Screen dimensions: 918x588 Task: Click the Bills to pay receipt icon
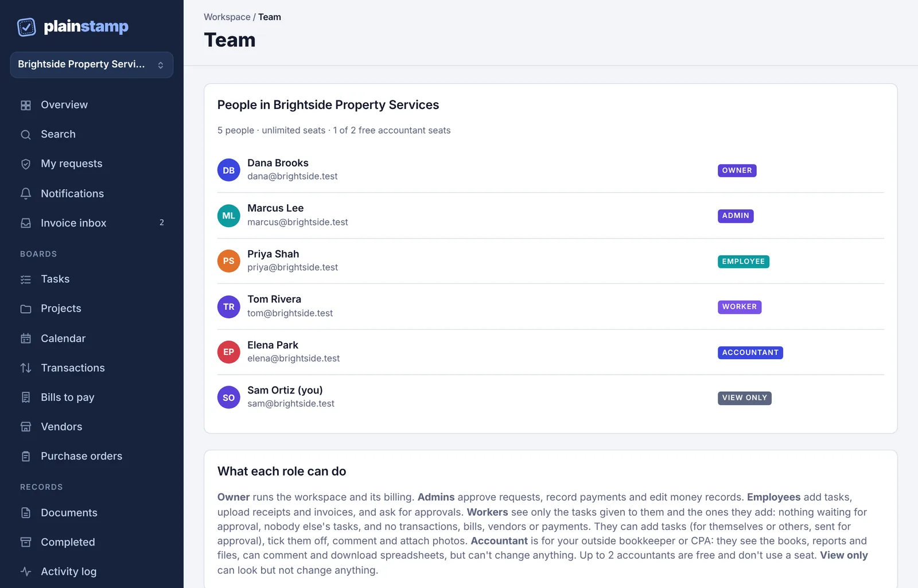point(26,398)
